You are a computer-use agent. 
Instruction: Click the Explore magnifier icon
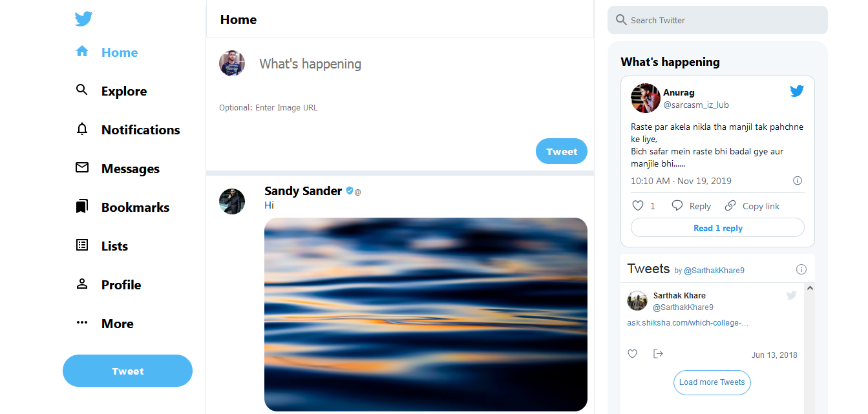[x=82, y=90]
